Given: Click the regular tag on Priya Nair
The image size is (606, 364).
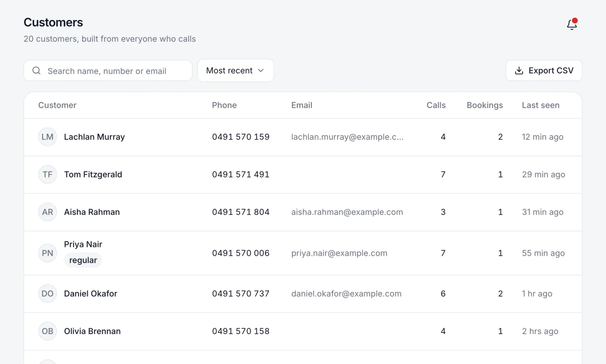Looking at the screenshot, I should [83, 260].
